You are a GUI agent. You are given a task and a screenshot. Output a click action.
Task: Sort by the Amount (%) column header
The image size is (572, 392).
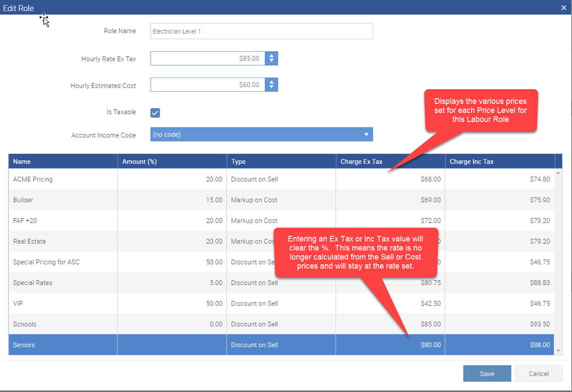[171, 162]
